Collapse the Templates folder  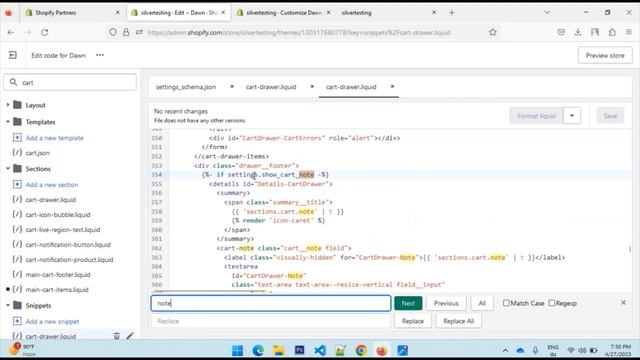(x=8, y=122)
